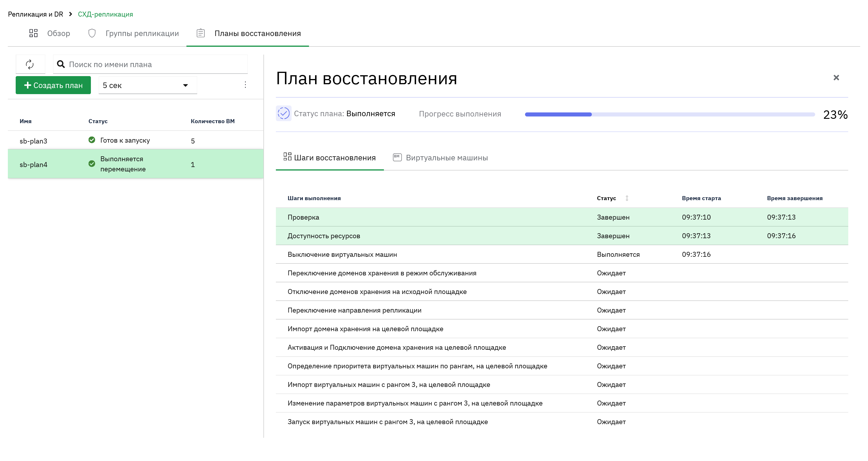This screenshot has width=868, height=461.
Task: Focus the Поиск по имени плана field
Action: pos(150,64)
